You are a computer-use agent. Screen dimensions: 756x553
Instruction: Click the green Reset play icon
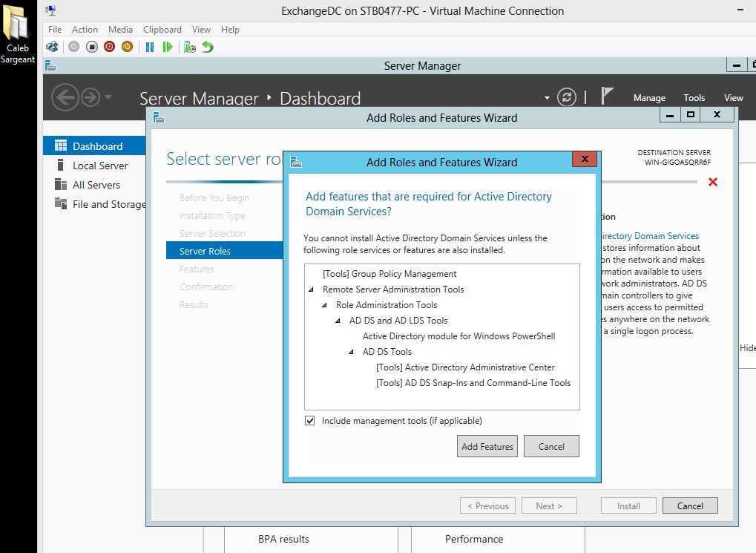point(168,47)
